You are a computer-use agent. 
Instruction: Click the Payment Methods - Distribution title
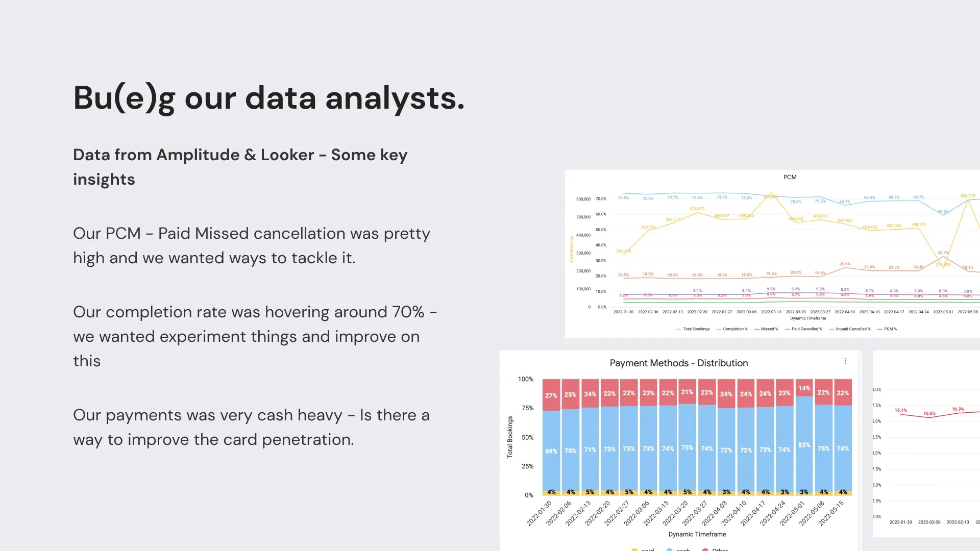(x=678, y=363)
